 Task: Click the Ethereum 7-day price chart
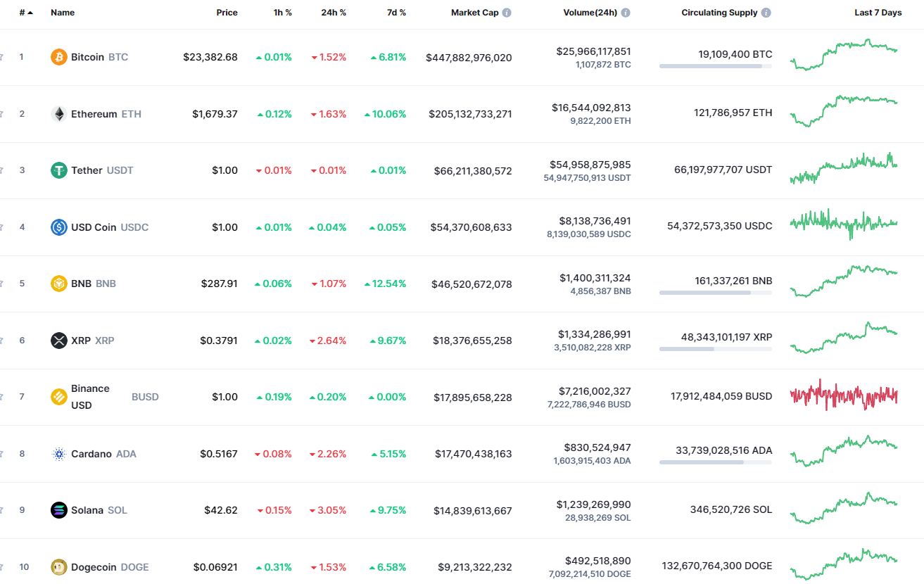(844, 113)
